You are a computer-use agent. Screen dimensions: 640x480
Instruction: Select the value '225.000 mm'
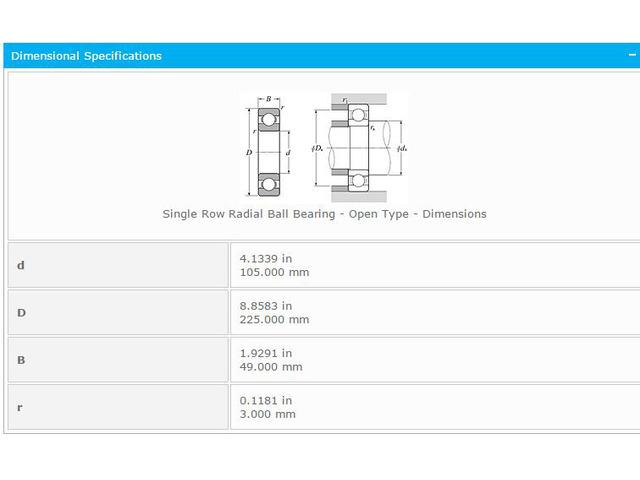tap(274, 320)
